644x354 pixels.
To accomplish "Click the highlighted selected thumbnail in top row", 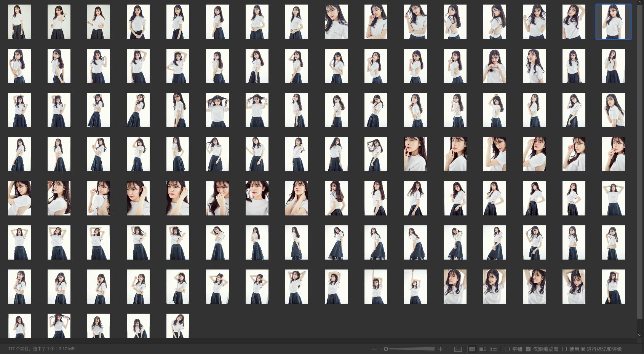I will pos(613,22).
